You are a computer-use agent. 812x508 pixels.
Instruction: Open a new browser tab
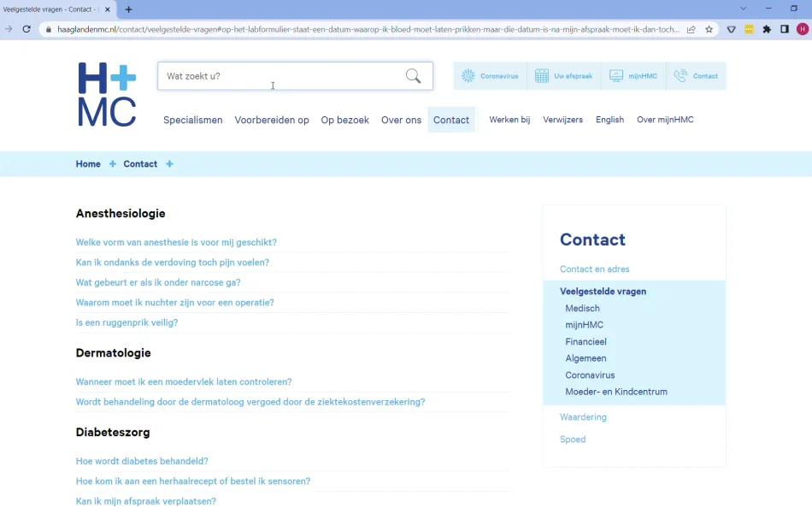(129, 9)
